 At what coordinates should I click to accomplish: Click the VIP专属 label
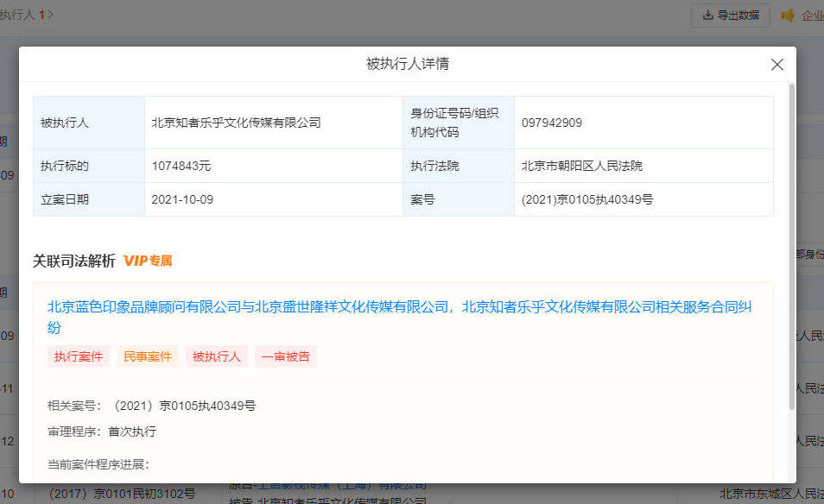tap(148, 261)
